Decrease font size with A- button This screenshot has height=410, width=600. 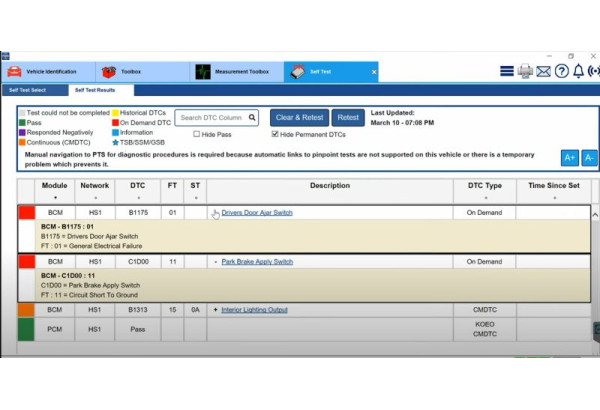[589, 158]
